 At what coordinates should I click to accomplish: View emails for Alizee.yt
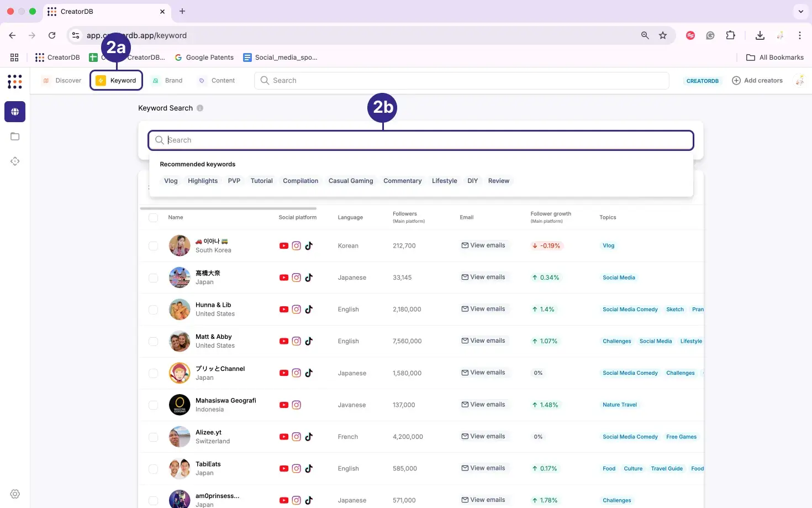[483, 436]
